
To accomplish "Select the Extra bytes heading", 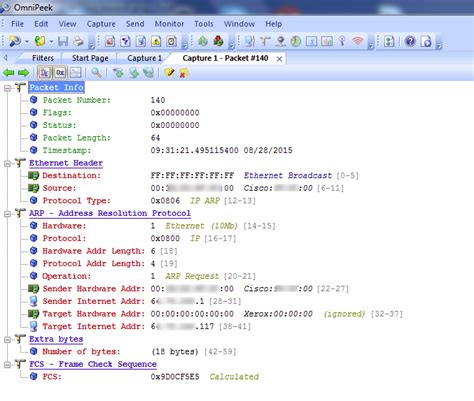I will [x=56, y=339].
